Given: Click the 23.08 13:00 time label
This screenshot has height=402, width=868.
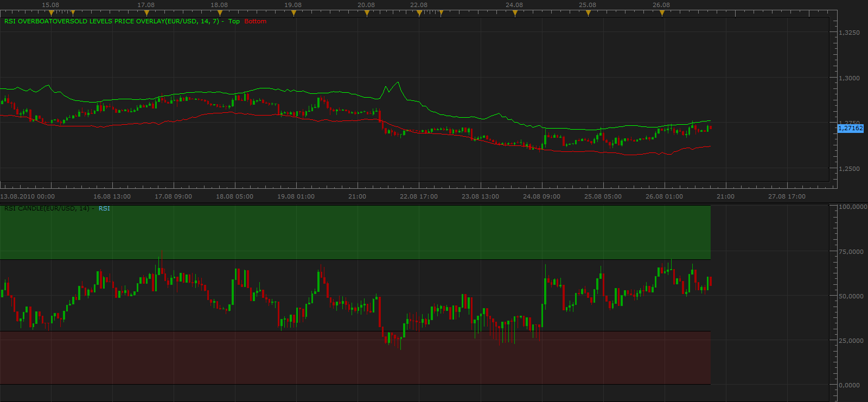Looking at the screenshot, I should coord(480,196).
